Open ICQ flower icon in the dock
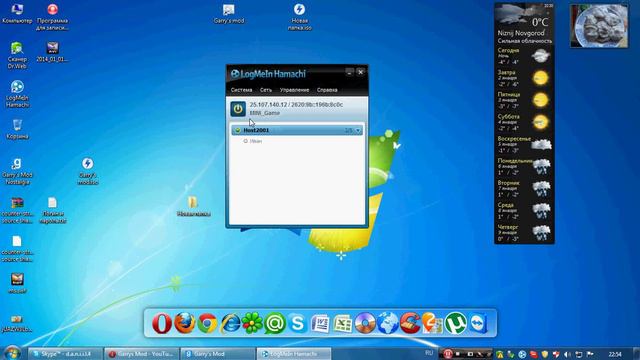Viewport: 640px width, 360px height. pos(252,324)
